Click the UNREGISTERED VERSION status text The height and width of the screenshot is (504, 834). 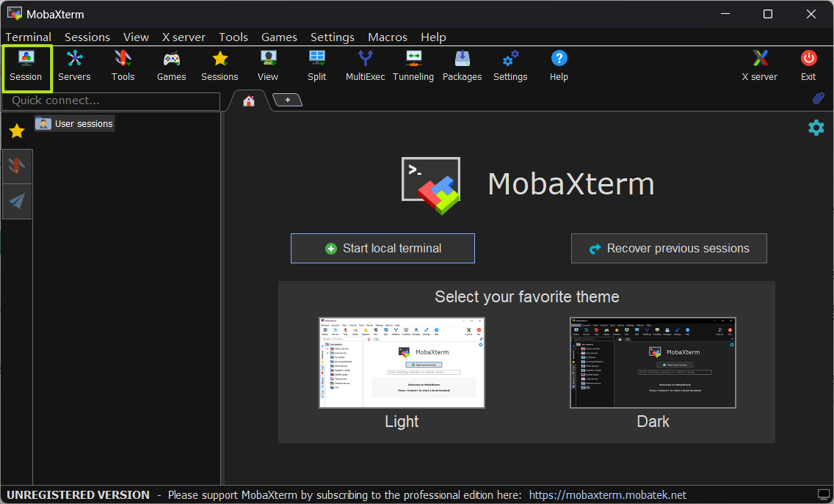click(x=78, y=495)
